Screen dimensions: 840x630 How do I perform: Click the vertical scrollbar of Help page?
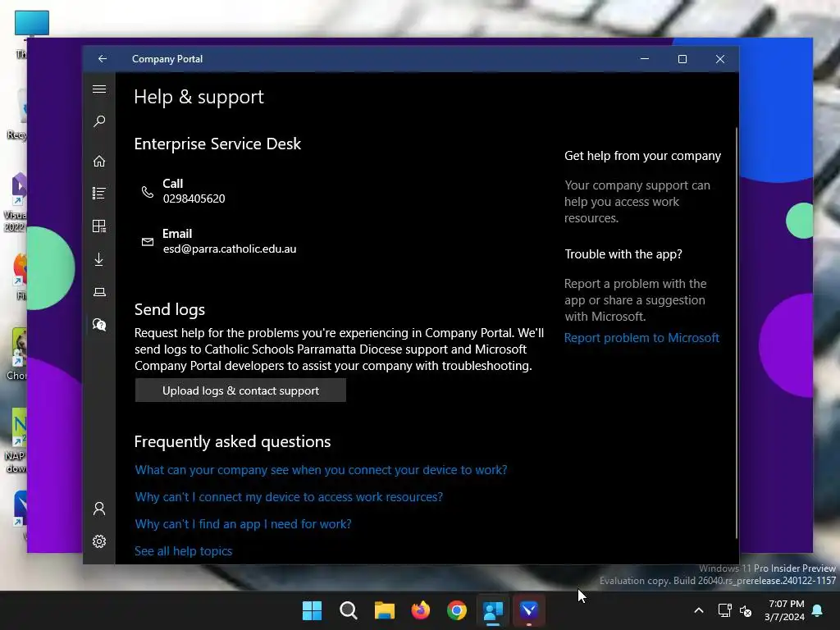tap(737, 332)
